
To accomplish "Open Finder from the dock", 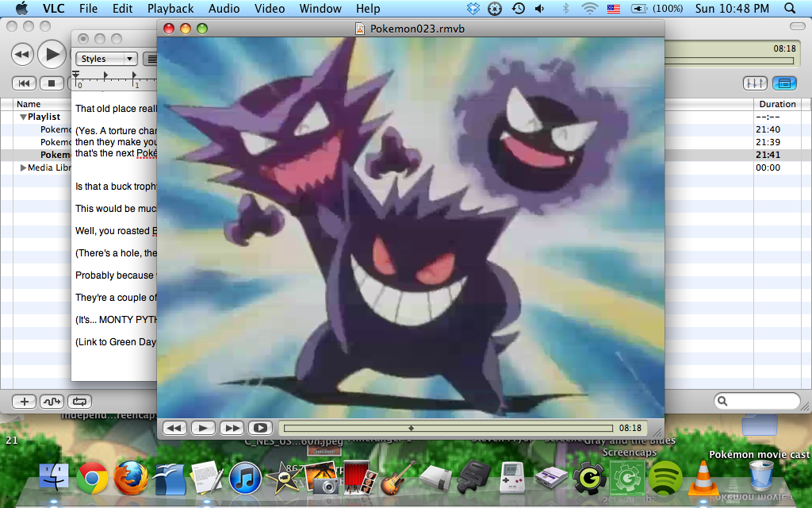I will 54,477.
